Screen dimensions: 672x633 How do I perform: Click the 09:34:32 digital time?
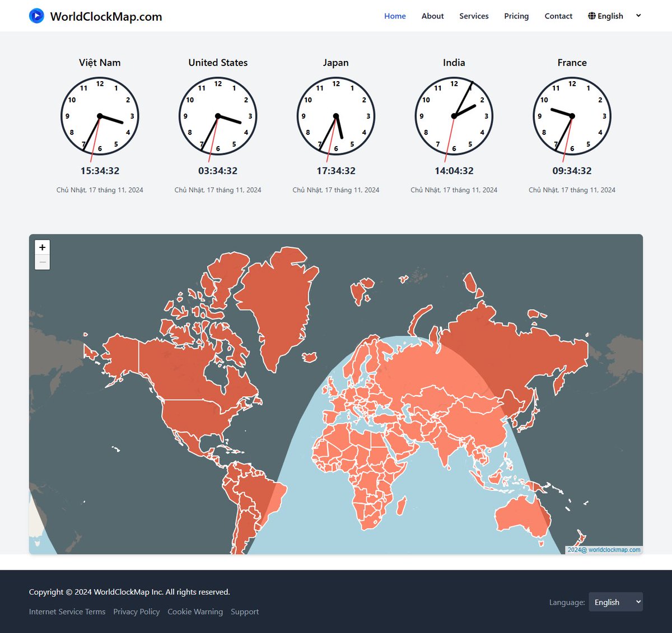click(x=572, y=171)
